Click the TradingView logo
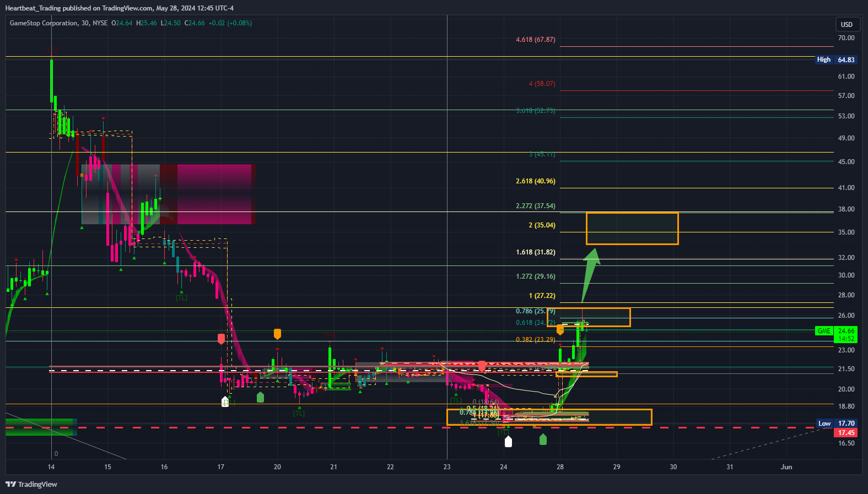The width and height of the screenshot is (868, 494). pyautogui.click(x=31, y=484)
